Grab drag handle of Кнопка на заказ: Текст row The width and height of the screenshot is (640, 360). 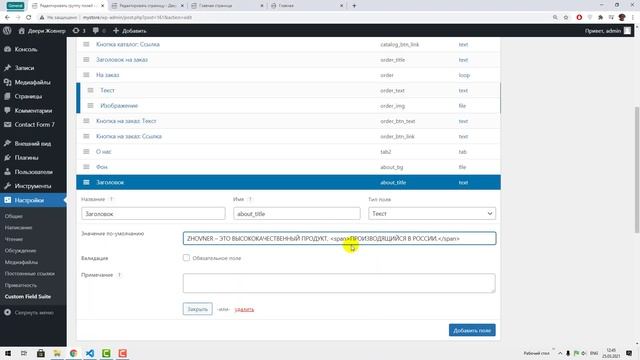point(86,121)
